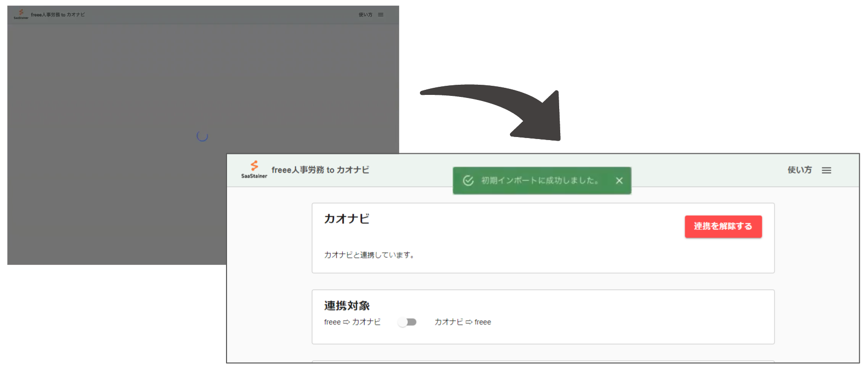The height and width of the screenshot is (371, 868).
Task: Click the SaaStainer logo in front window
Action: pos(254,170)
